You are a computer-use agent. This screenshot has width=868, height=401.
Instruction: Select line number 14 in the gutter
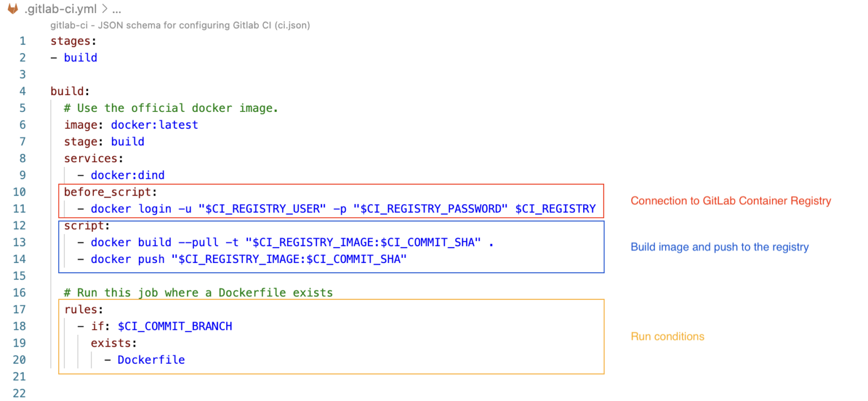coord(19,259)
